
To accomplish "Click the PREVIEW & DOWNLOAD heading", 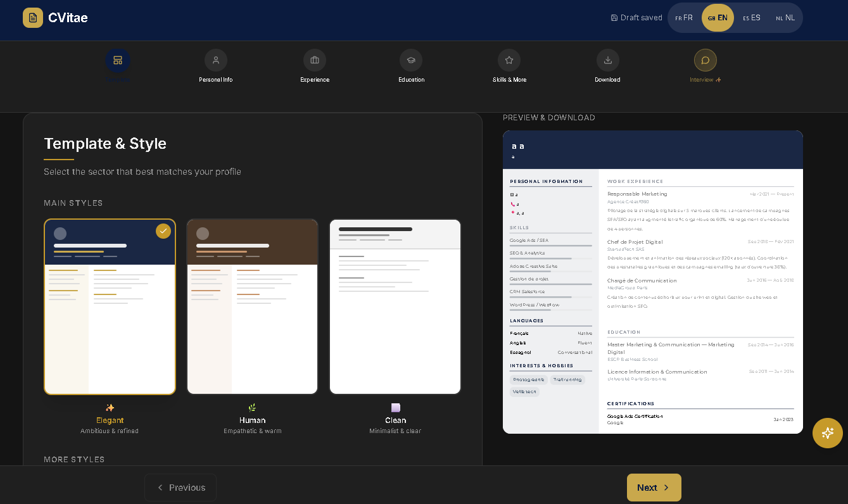I will coord(549,118).
